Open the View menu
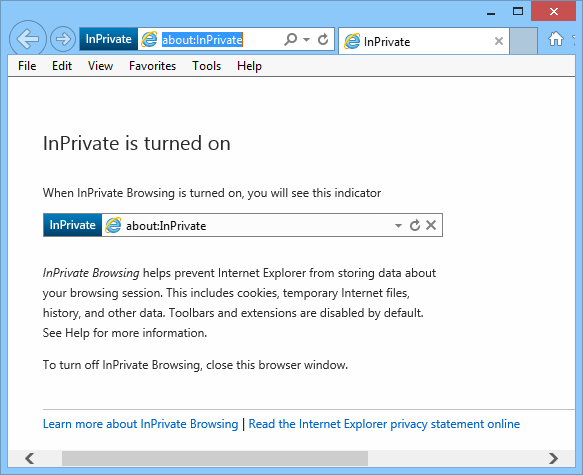Image resolution: width=583 pixels, height=475 pixels. 100,66
